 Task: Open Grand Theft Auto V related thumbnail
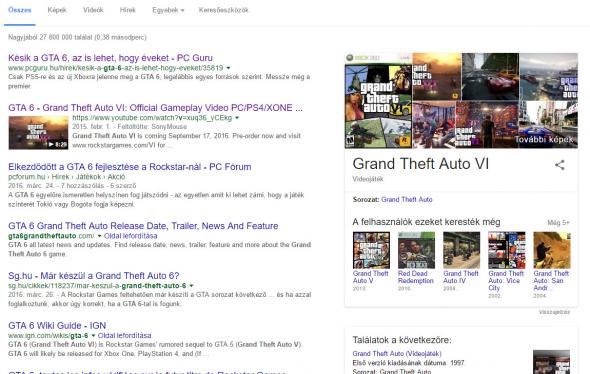(x=371, y=250)
